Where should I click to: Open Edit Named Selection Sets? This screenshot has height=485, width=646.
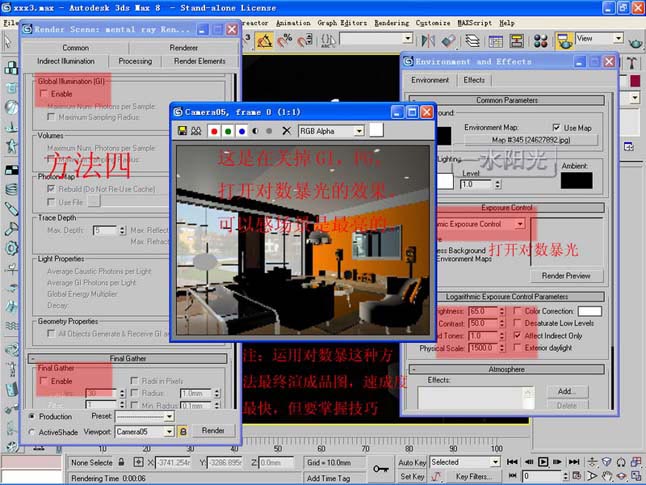(328, 40)
